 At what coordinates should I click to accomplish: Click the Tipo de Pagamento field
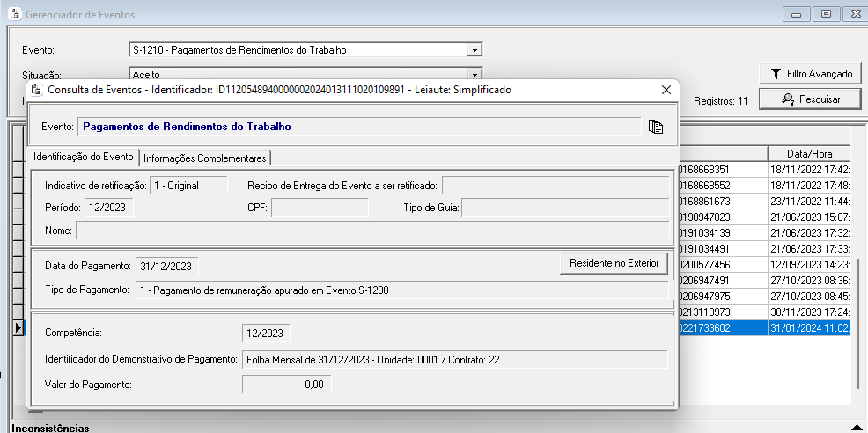tap(401, 290)
